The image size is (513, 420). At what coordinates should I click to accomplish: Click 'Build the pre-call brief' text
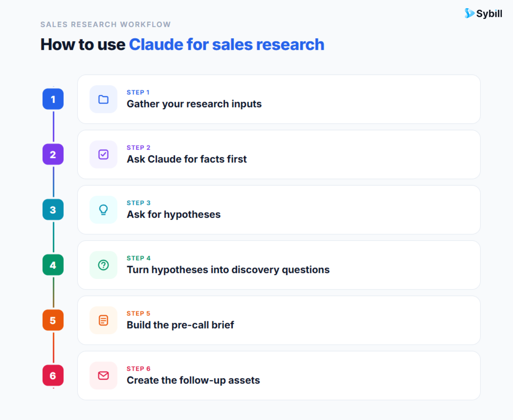(x=180, y=325)
